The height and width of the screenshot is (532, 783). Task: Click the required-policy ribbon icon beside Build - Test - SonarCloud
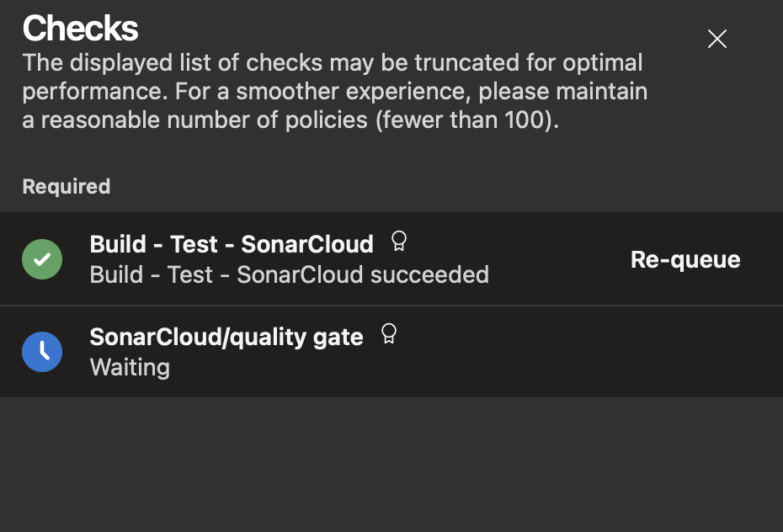click(x=398, y=241)
